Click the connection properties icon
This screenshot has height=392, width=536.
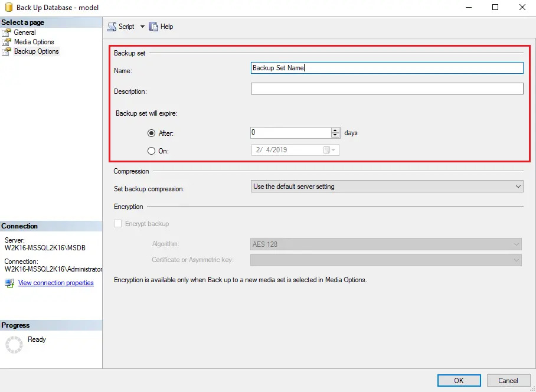(x=9, y=283)
